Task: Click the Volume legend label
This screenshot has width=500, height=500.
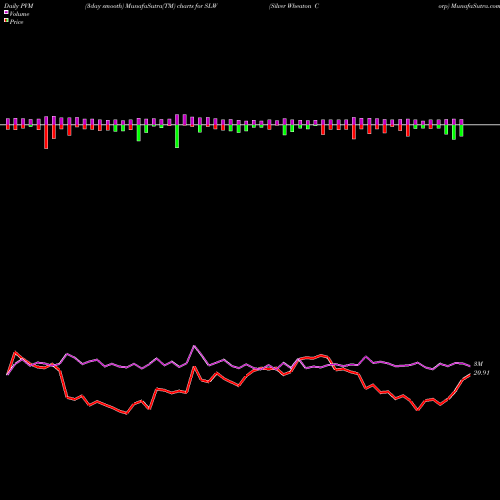Action: (19, 14)
